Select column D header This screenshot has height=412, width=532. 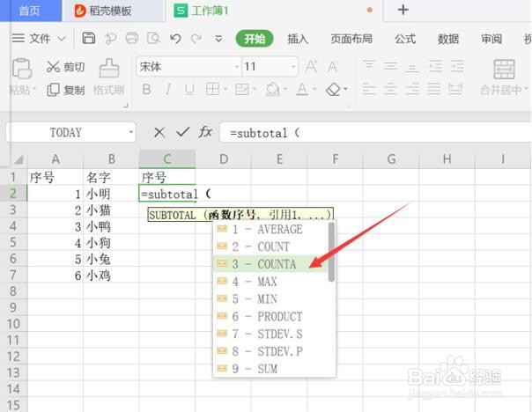tap(223, 159)
